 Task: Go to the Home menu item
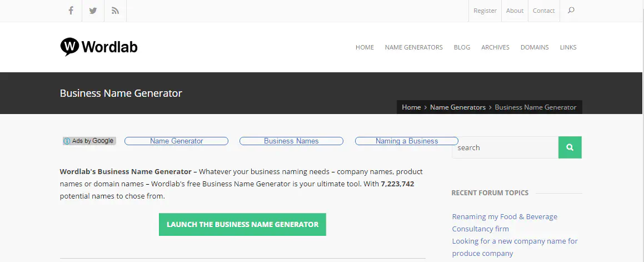[365, 47]
